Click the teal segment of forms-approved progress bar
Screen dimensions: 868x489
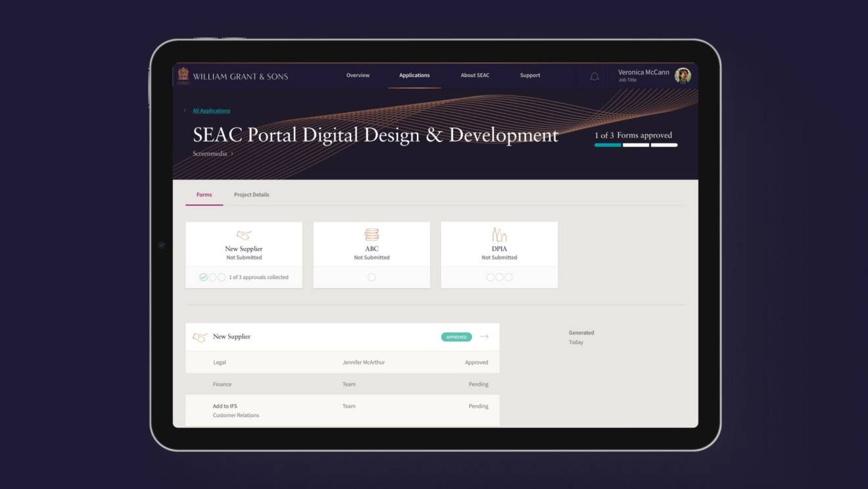608,145
